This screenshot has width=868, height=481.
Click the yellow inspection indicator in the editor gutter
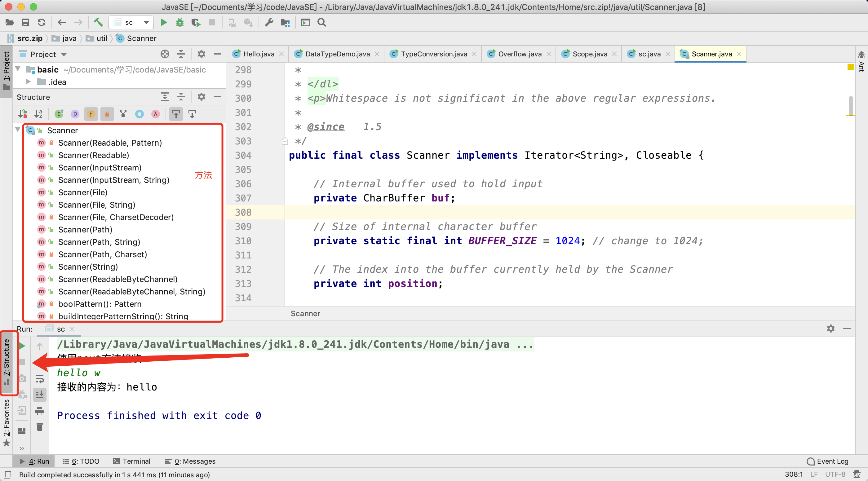850,67
